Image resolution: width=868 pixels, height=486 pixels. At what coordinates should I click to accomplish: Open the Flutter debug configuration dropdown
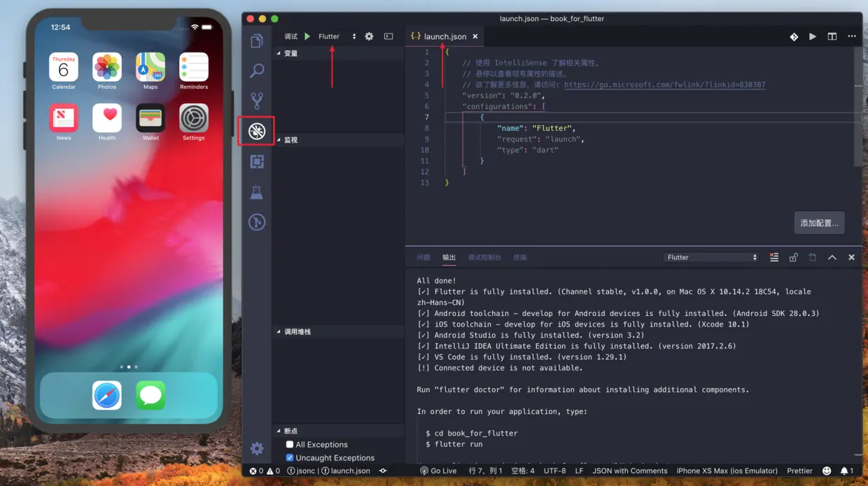[x=337, y=36]
